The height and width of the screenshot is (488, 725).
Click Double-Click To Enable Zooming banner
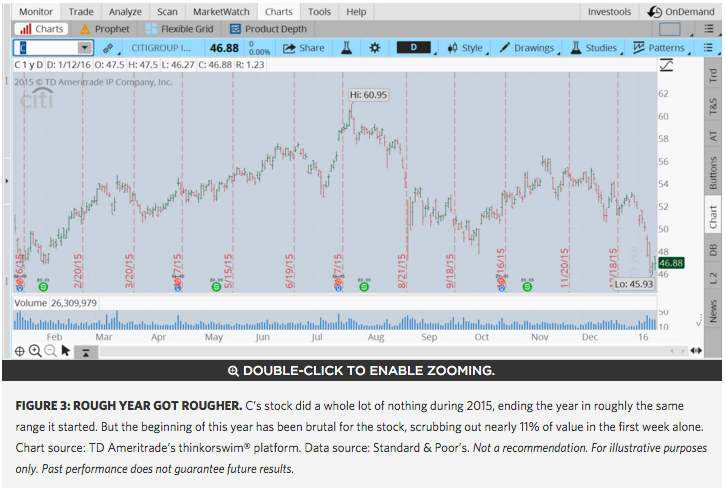click(362, 371)
